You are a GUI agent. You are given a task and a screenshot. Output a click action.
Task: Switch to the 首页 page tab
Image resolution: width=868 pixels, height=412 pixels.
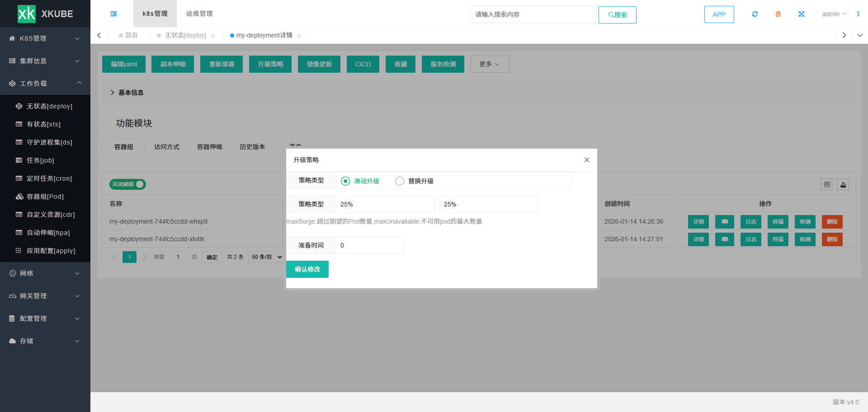pos(128,35)
